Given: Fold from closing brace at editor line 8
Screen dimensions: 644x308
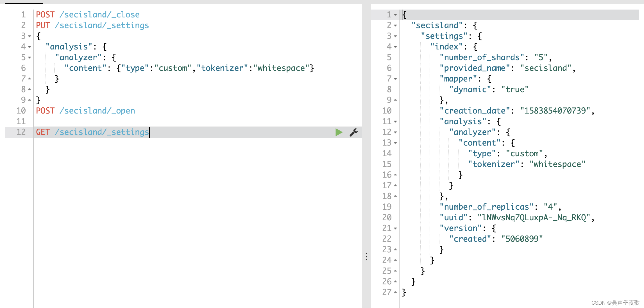Looking at the screenshot, I should tap(30, 89).
